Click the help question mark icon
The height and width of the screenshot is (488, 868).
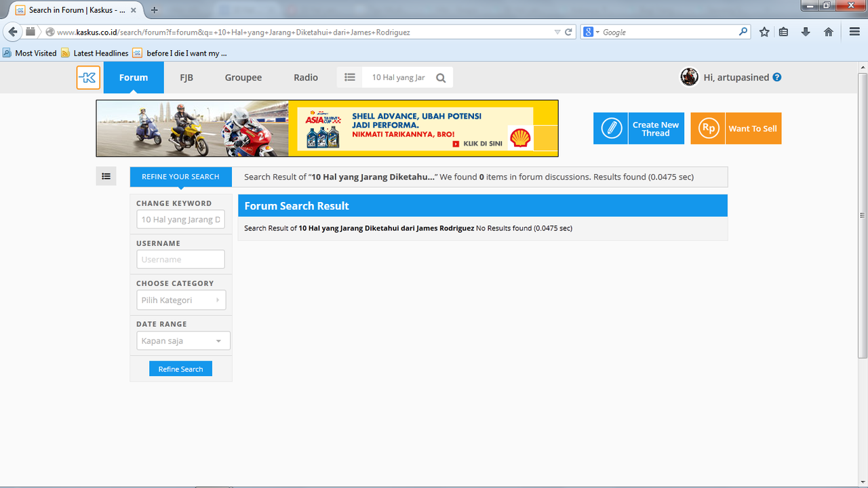tap(777, 77)
